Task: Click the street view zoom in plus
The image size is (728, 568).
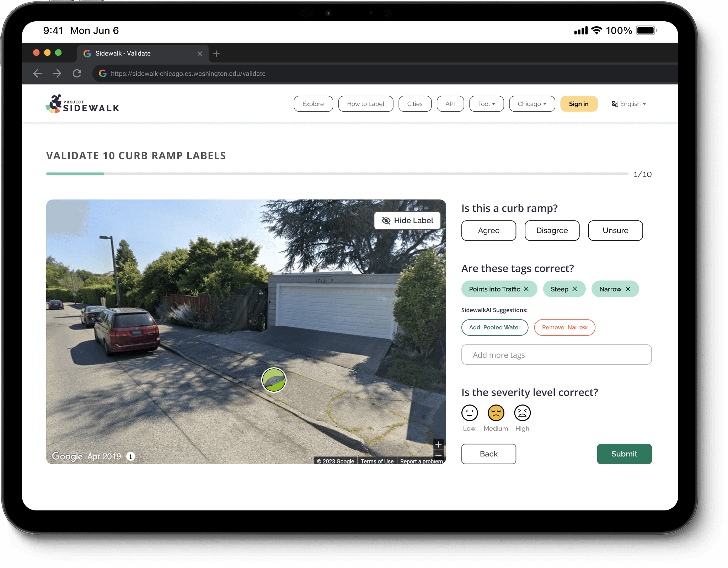Action: pos(438,444)
